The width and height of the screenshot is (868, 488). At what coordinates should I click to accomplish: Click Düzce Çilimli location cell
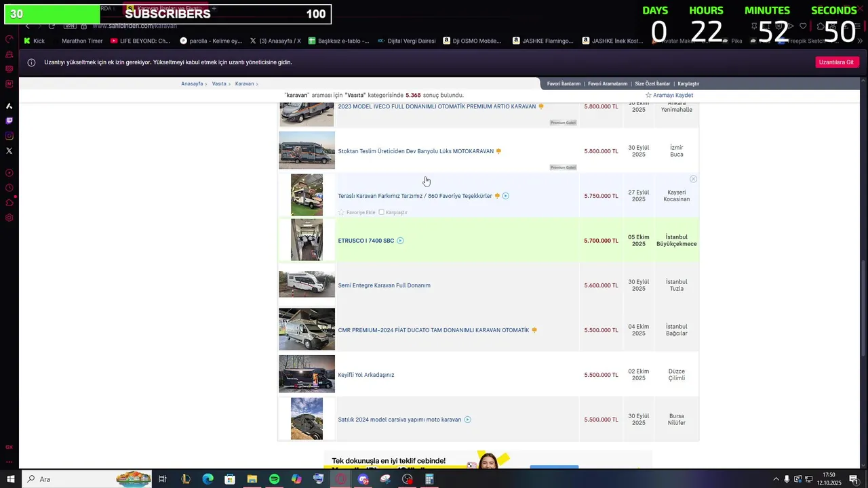[676, 375]
